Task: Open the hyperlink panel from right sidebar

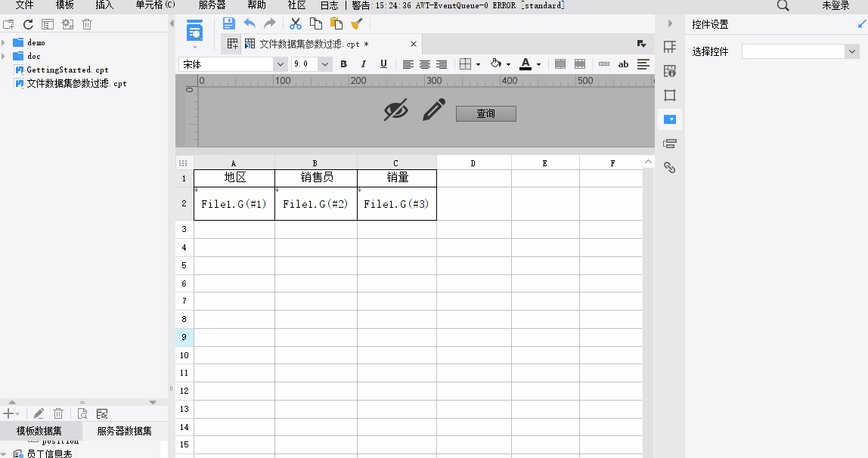Action: [x=669, y=168]
